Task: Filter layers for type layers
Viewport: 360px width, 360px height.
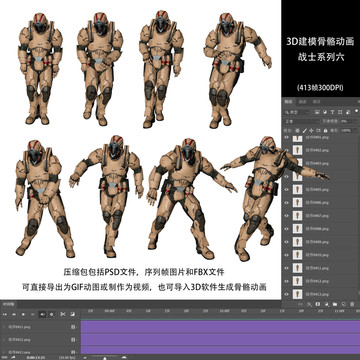Action: tap(332, 112)
